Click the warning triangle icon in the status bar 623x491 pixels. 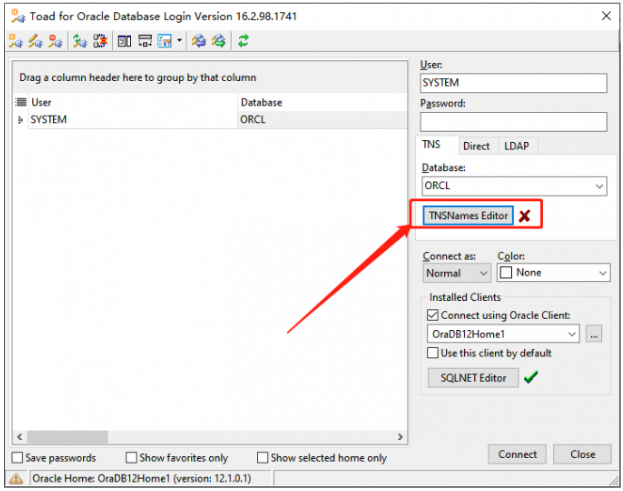(16, 478)
